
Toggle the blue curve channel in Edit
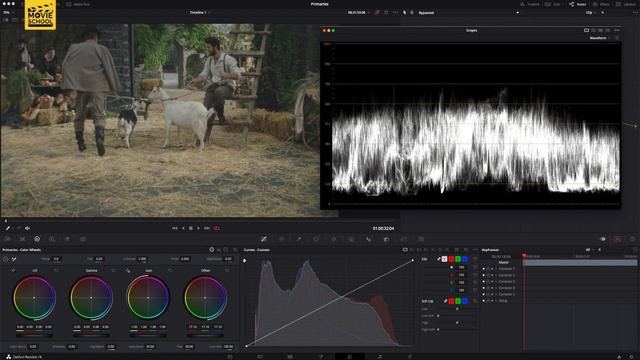pos(465,259)
